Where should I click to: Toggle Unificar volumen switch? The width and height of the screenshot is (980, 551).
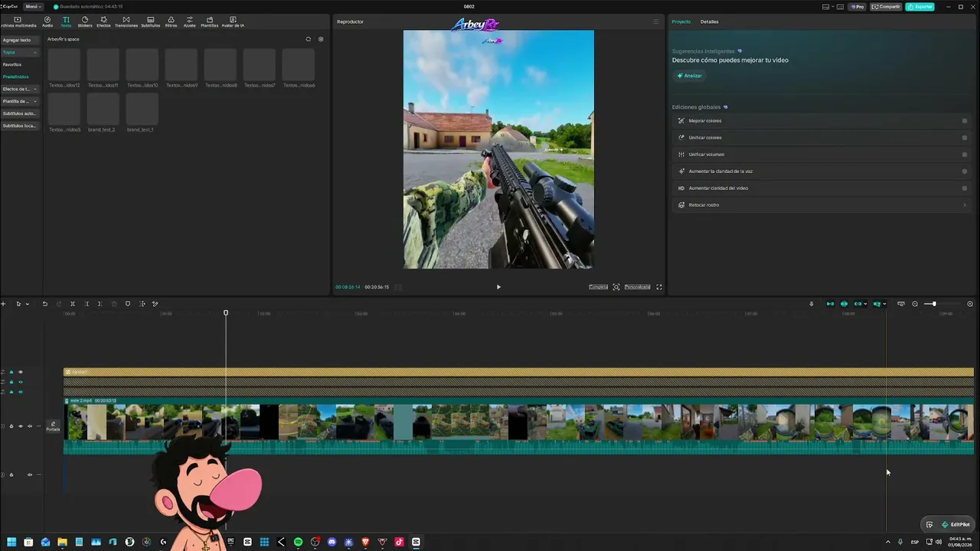[965, 155]
